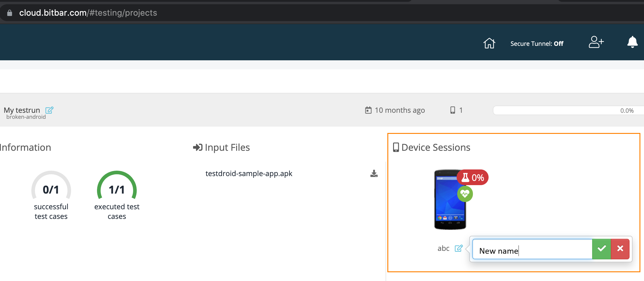
Task: Click the green health status icon
Action: [x=465, y=194]
